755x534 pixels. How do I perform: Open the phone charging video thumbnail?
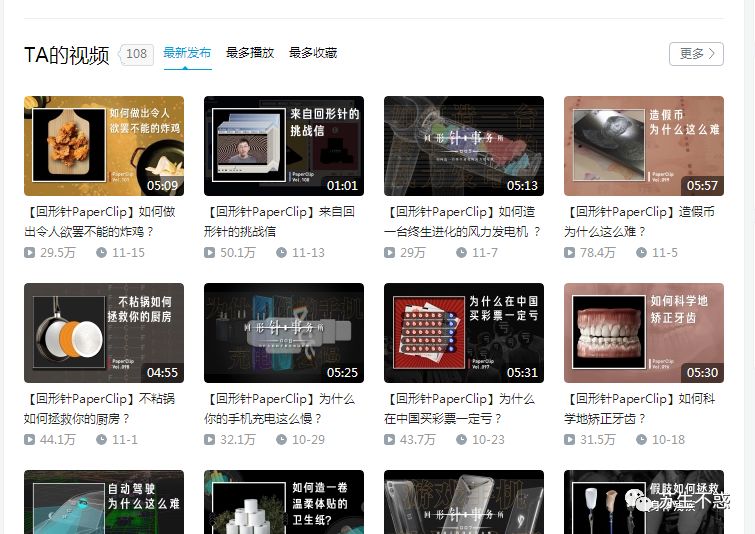(284, 333)
